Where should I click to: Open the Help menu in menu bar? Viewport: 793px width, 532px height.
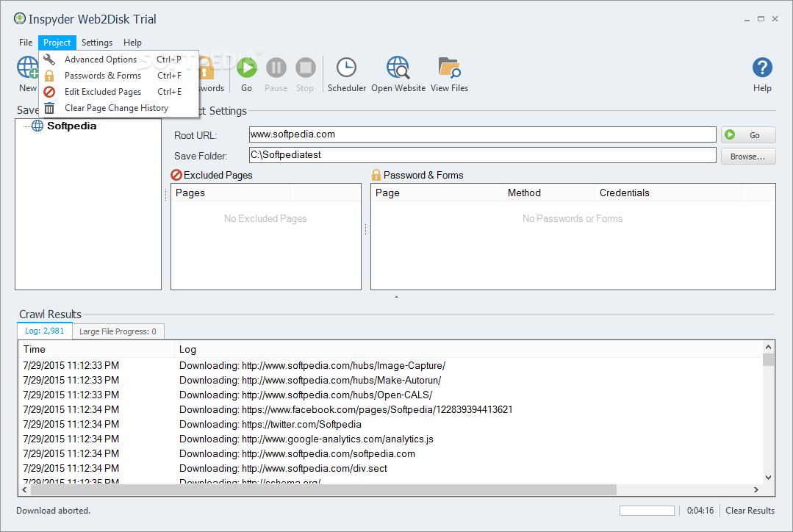(x=132, y=43)
